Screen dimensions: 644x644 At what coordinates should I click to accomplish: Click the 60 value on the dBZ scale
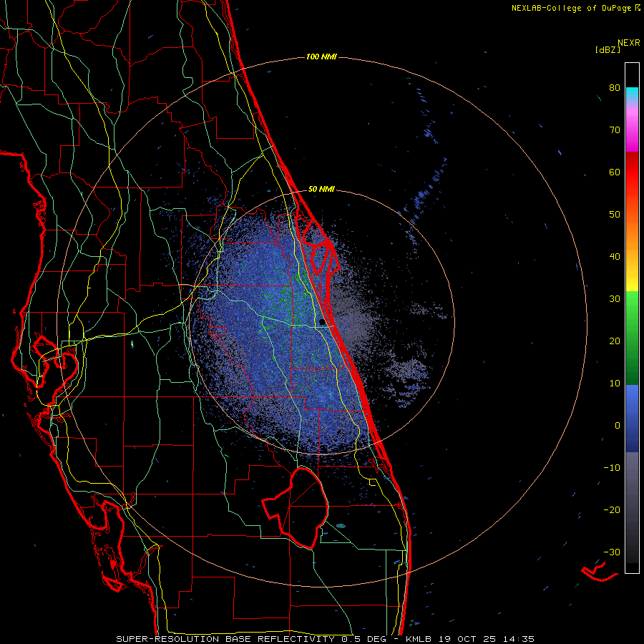pos(615,172)
